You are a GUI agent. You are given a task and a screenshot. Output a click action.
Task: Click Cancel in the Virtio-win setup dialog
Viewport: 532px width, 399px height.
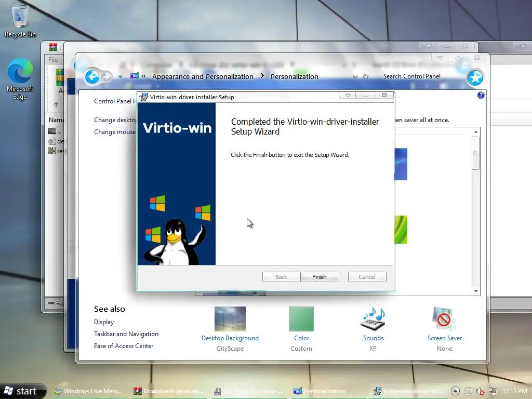pyautogui.click(x=367, y=277)
